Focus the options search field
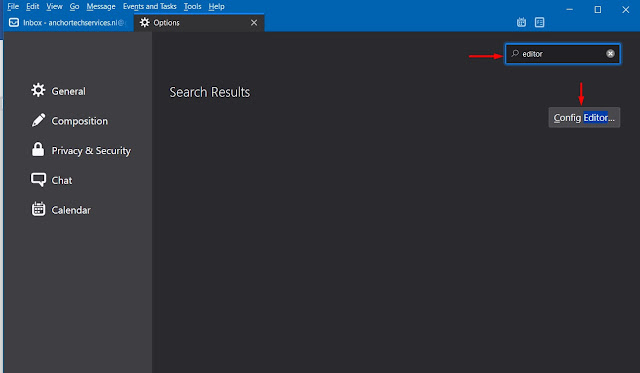Image resolution: width=640 pixels, height=373 pixels. click(x=563, y=53)
